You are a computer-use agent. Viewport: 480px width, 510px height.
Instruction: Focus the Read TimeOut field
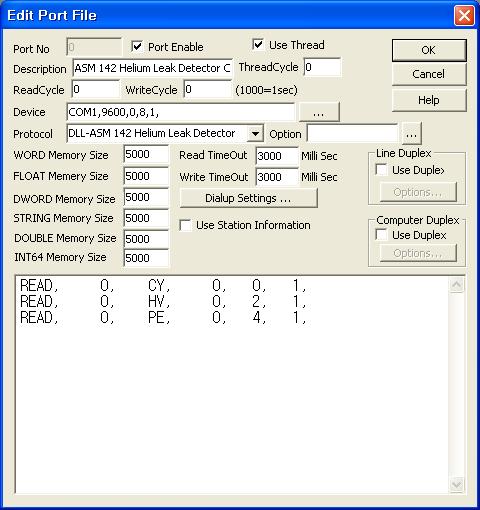[x=277, y=156]
